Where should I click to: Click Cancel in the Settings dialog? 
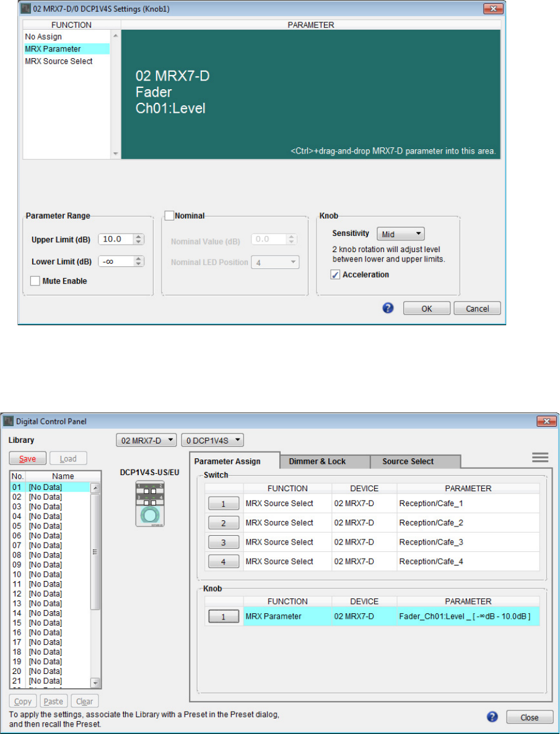478,308
